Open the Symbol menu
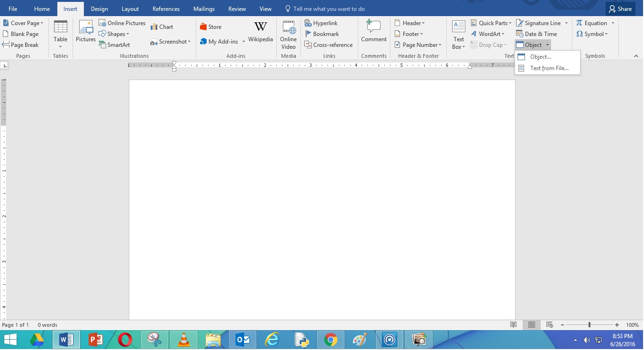The image size is (644, 350). (592, 34)
